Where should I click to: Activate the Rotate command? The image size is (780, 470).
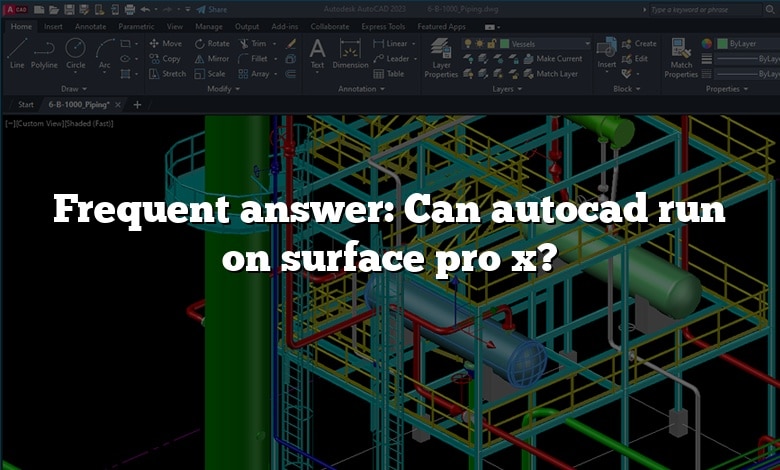(212, 44)
